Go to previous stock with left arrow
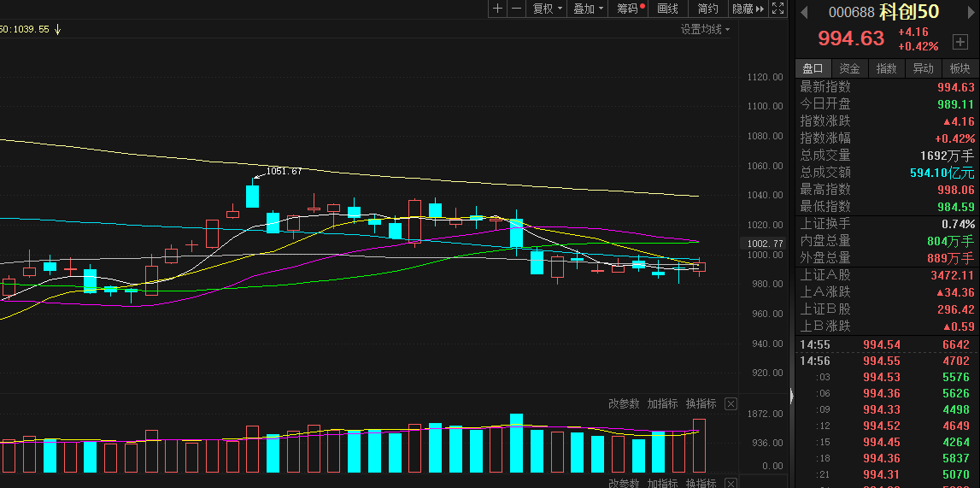This screenshot has width=980, height=488. pyautogui.click(x=803, y=11)
